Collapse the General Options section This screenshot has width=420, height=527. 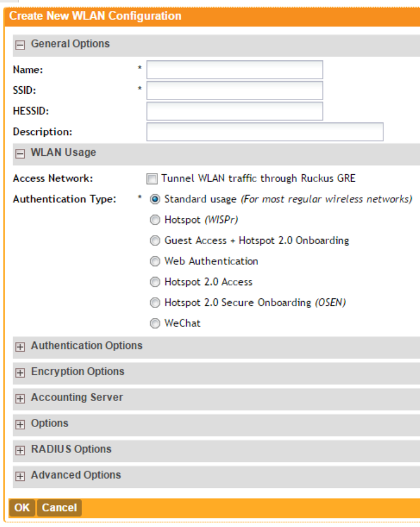(20, 45)
